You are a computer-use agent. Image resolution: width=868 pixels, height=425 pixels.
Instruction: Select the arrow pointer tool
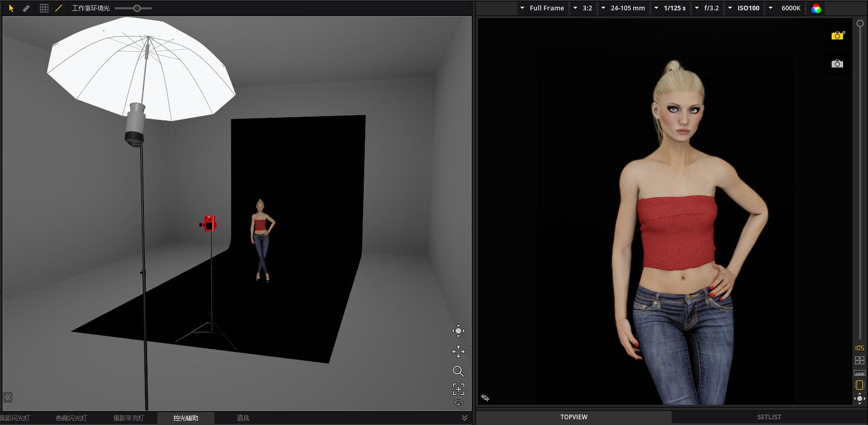tap(11, 8)
